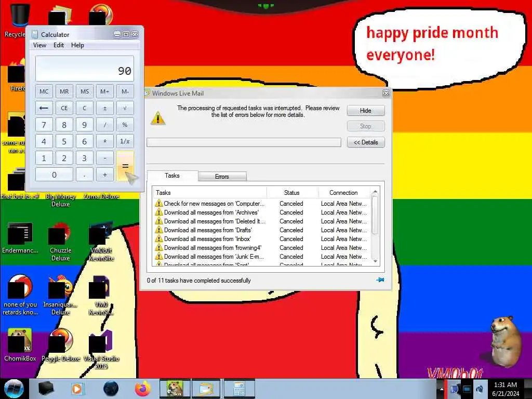Screen dimensions: 532x399
Task: Click the calculator backspace arrow key
Action: coord(44,108)
